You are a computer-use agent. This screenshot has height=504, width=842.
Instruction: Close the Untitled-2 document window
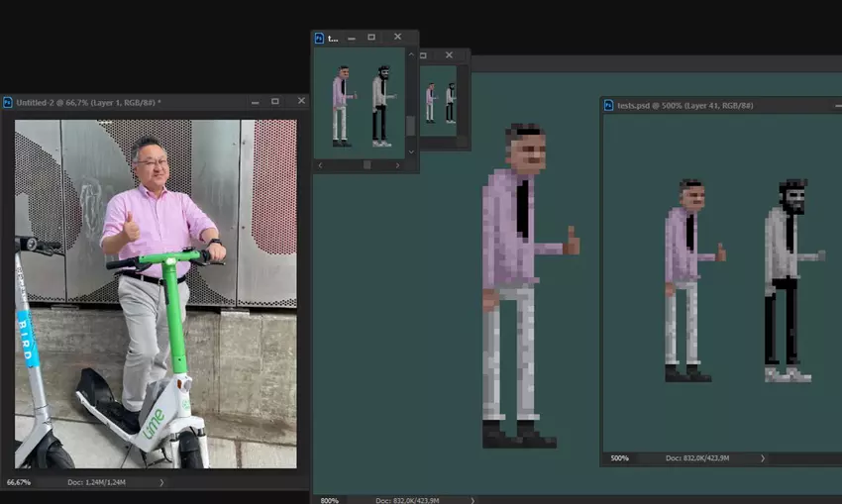pyautogui.click(x=301, y=101)
